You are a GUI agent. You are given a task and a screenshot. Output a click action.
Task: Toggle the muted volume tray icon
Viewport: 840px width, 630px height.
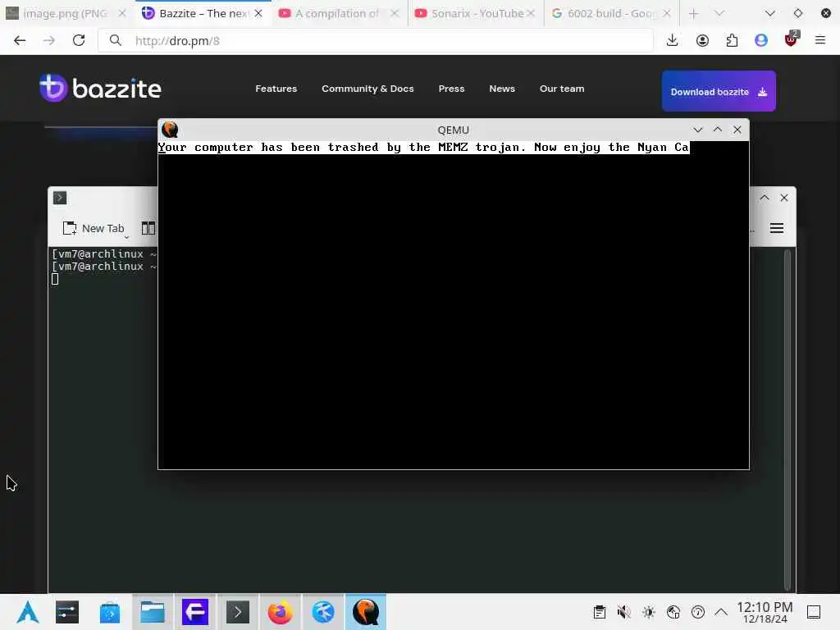coord(623,612)
